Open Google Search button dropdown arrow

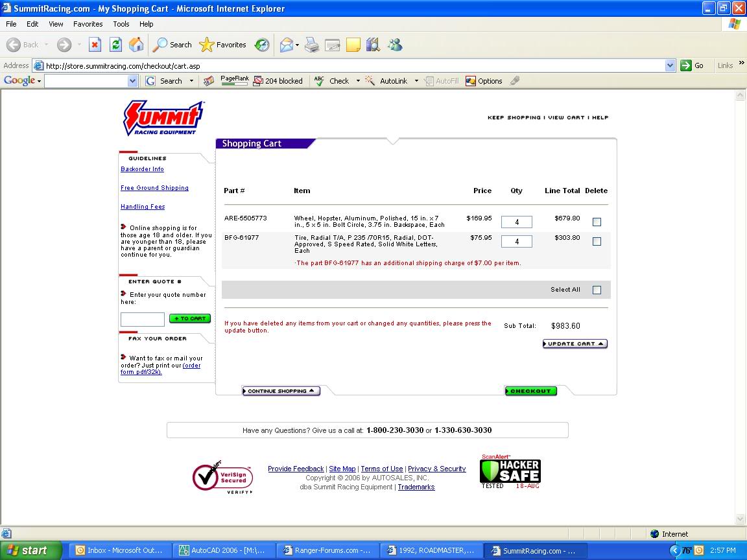191,81
